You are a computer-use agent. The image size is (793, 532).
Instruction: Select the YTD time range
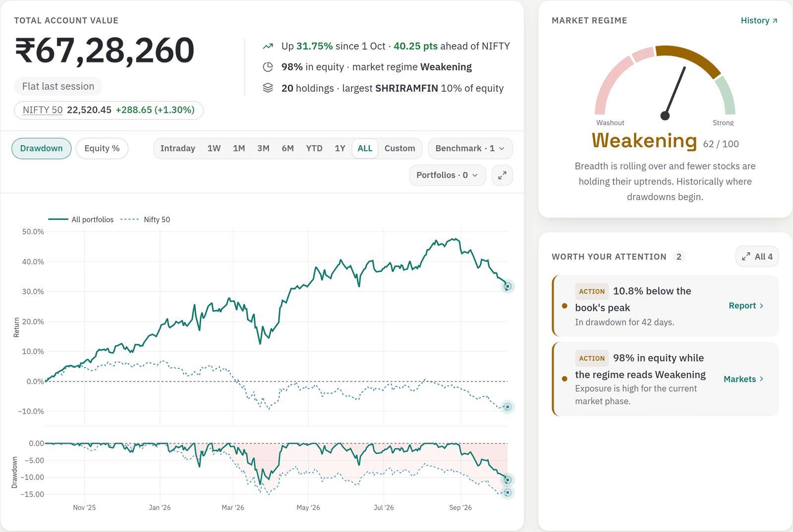coord(314,149)
